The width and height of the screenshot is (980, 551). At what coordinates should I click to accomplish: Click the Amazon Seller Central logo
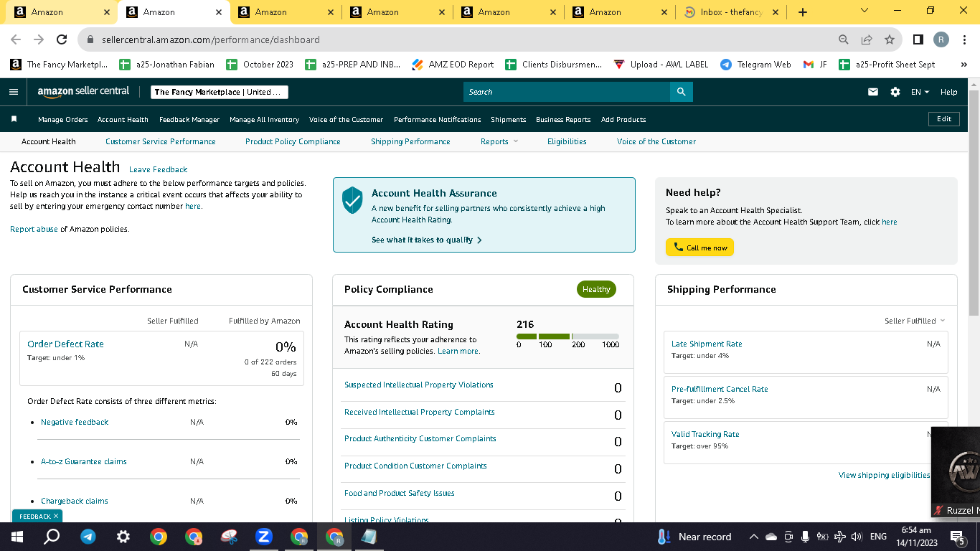pos(83,92)
